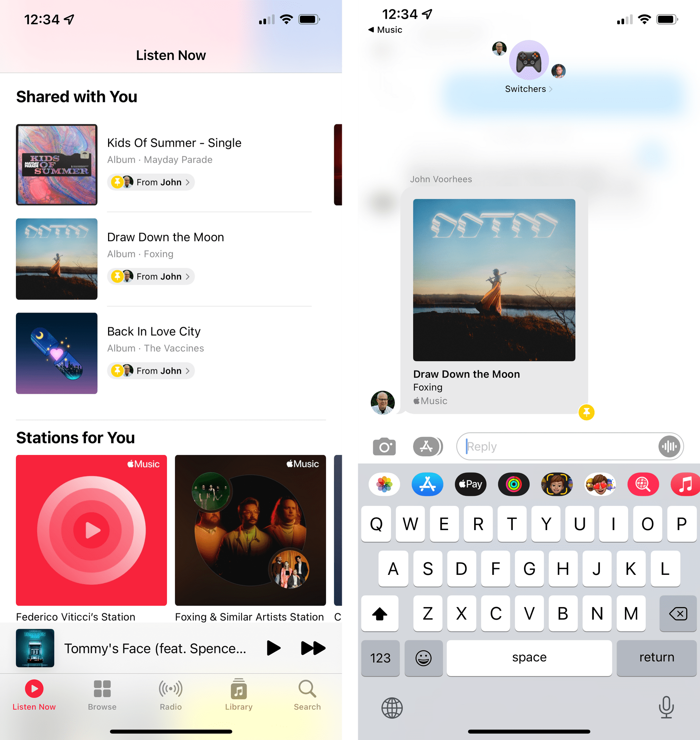700x740 pixels.
Task: Open the Memoji stickers icon in iMessage
Action: 601,485
